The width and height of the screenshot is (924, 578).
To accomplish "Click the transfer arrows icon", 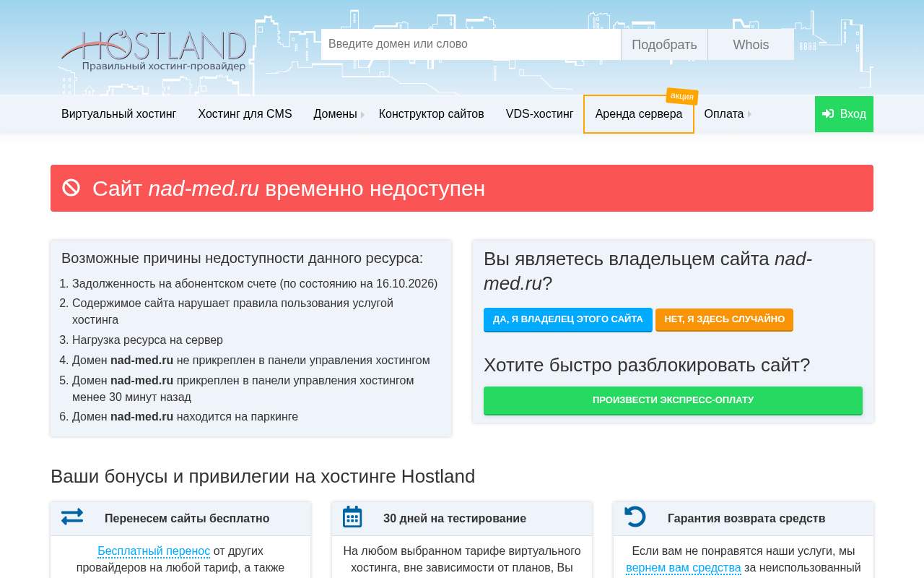I will (x=72, y=517).
